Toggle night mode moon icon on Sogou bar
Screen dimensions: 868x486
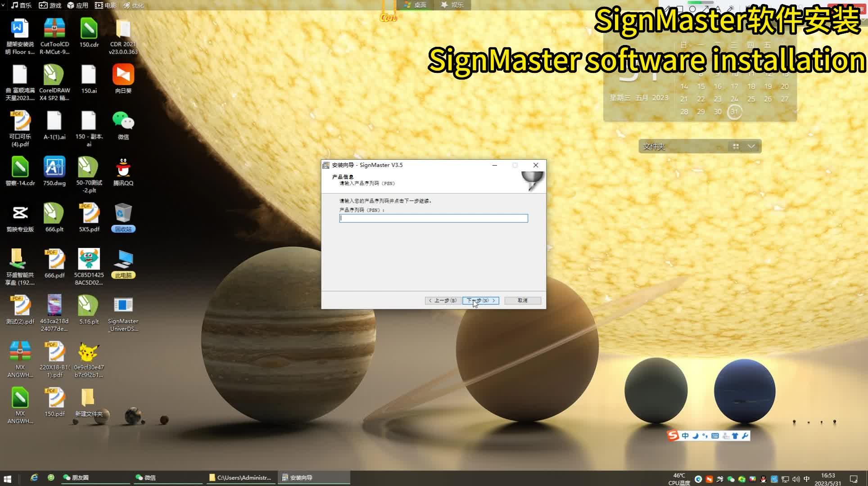click(695, 436)
